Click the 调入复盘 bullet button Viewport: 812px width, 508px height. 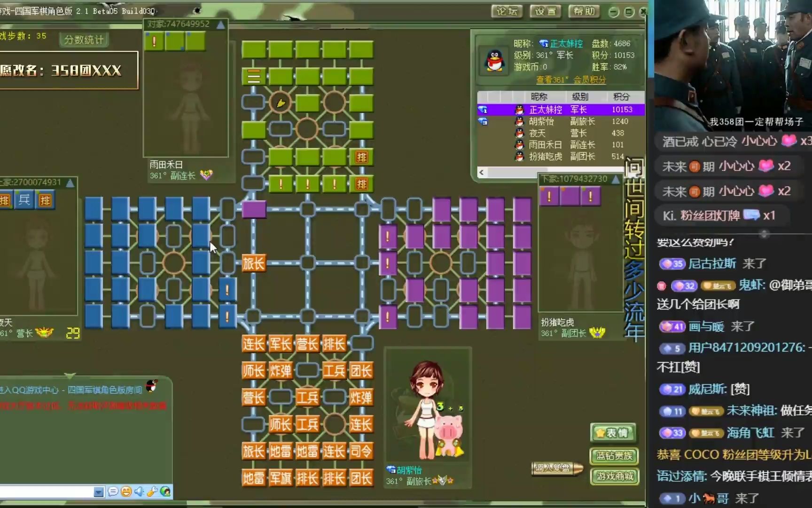(557, 468)
